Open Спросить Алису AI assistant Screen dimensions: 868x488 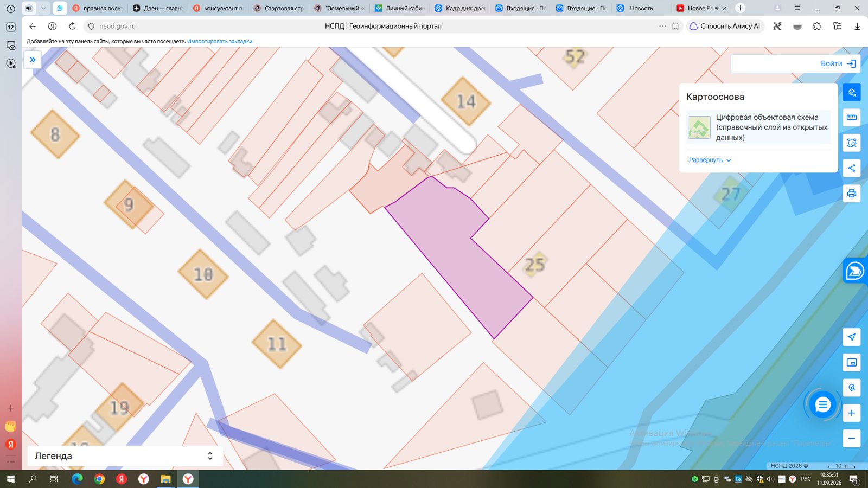pos(725,26)
